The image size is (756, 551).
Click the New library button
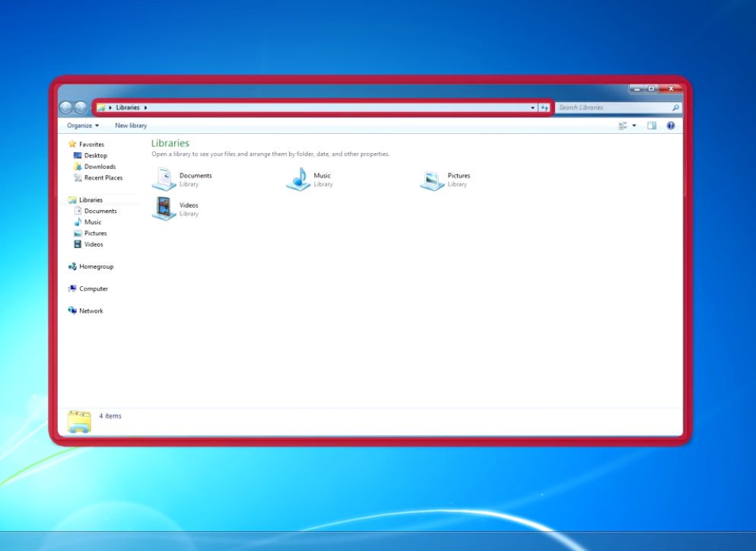coord(131,126)
